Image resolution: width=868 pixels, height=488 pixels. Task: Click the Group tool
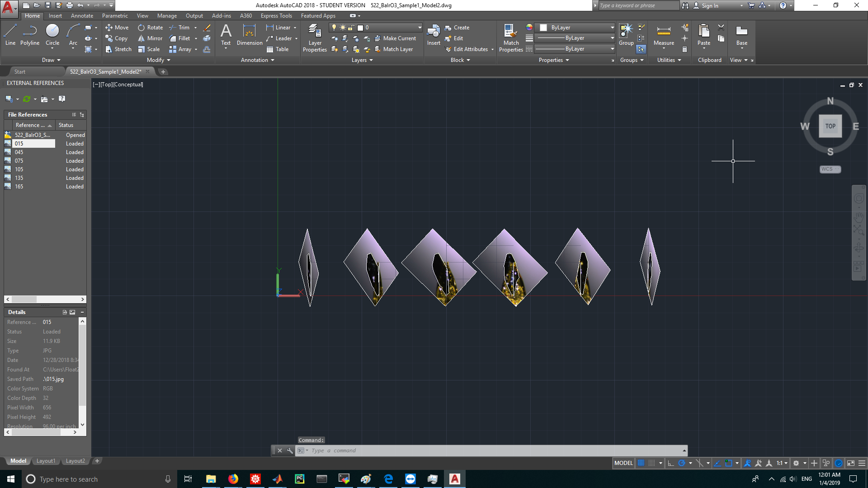pos(626,35)
